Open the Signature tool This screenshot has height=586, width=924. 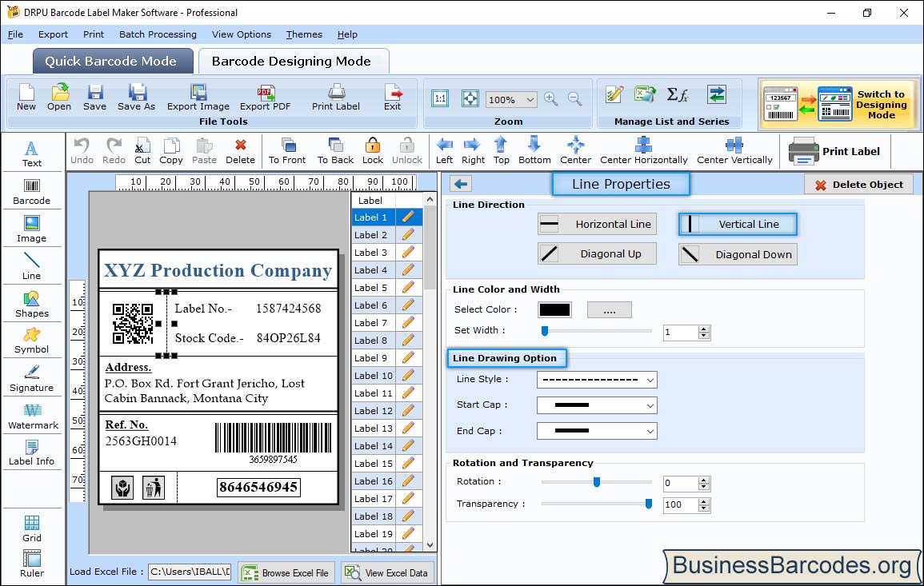32,379
